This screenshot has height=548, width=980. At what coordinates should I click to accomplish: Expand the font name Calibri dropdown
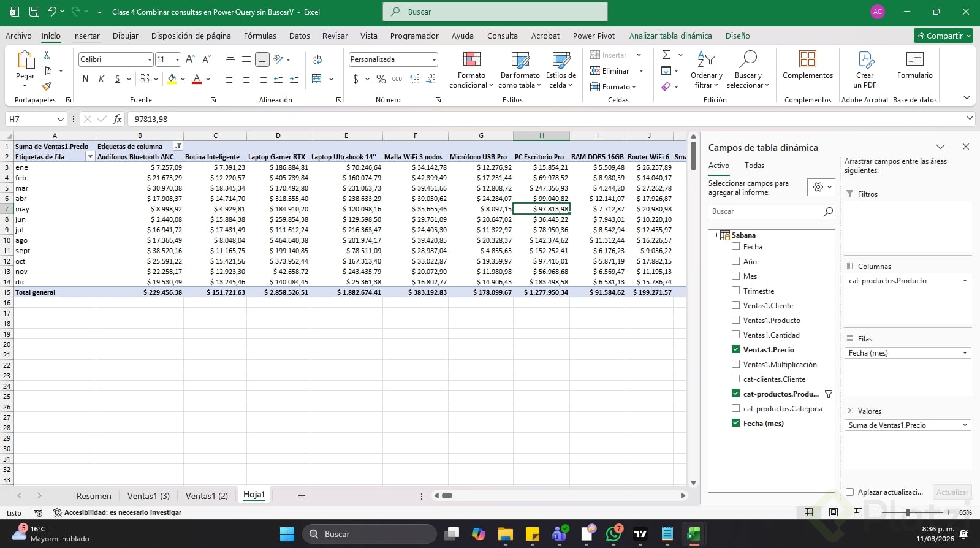[150, 59]
